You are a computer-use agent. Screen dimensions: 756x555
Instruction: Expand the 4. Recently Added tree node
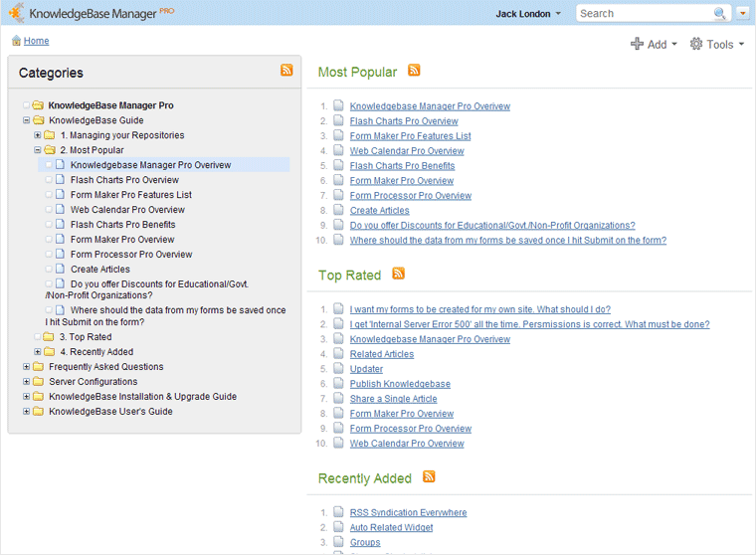(x=37, y=351)
